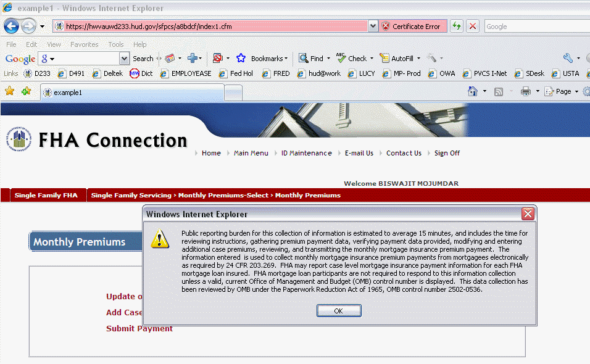Expand the address bar URL dropdown
The height and width of the screenshot is (364, 590).
tap(373, 27)
